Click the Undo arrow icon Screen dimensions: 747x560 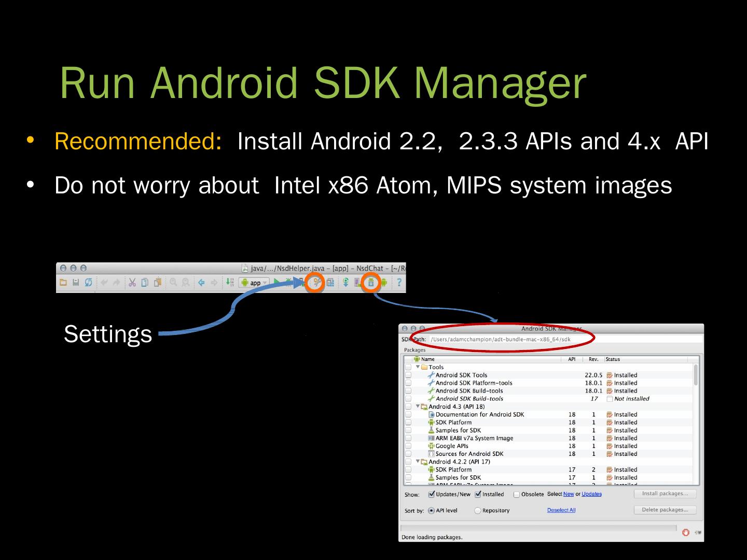pos(104,283)
